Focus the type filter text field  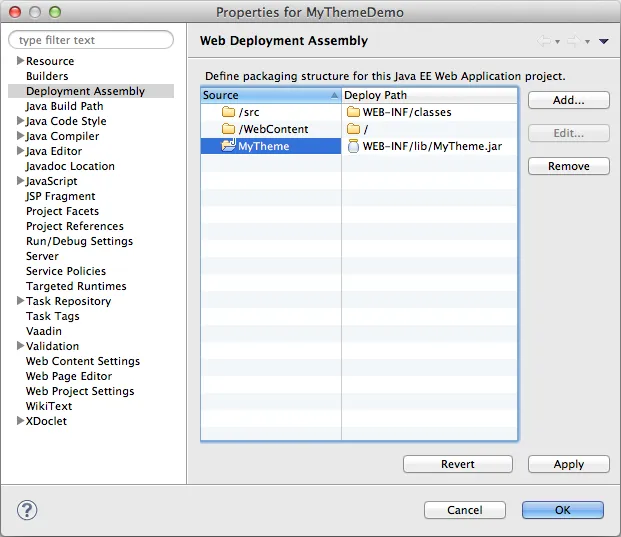click(x=91, y=40)
